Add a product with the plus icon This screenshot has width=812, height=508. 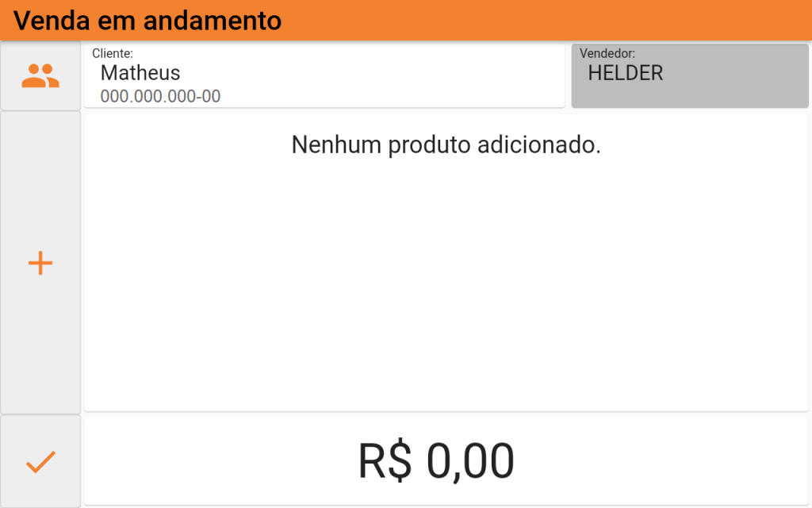click(x=40, y=263)
